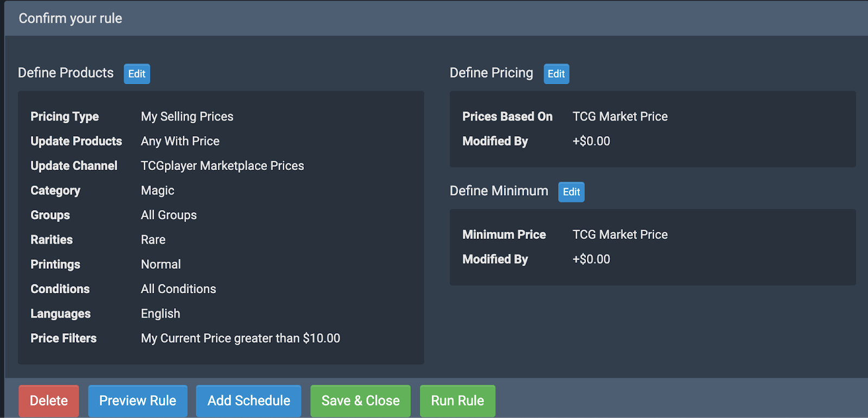The height and width of the screenshot is (418, 868).
Task: Click the Minimum Price 'TCG Market Price' value
Action: [x=620, y=235]
